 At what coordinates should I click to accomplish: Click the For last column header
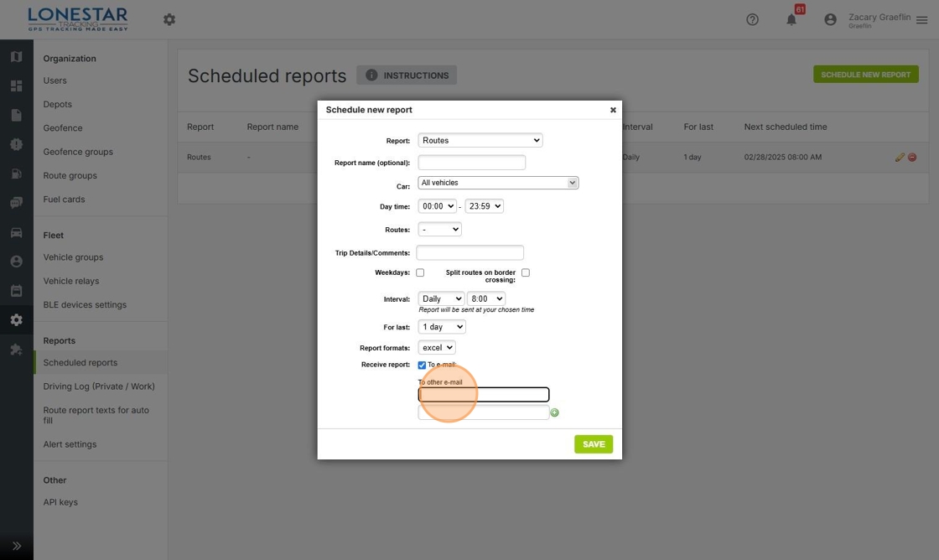(698, 127)
